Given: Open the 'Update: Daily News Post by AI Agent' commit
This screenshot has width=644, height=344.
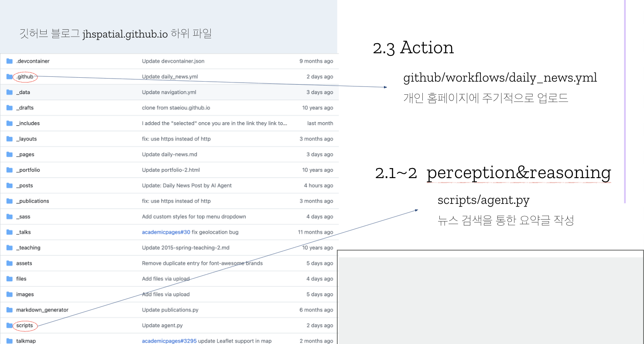Looking at the screenshot, I should (x=188, y=185).
